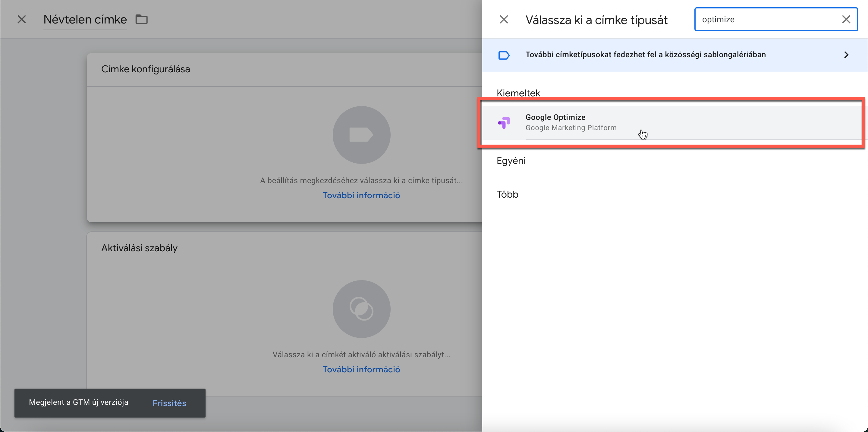Click the purple Google Optimize logo icon
This screenshot has height=432, width=868.
(x=504, y=123)
